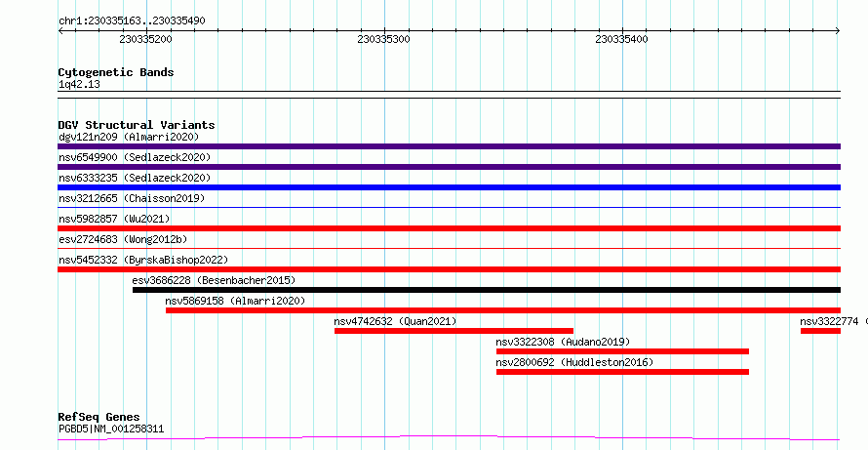Select the purple bar under nsv6549900

point(449,167)
